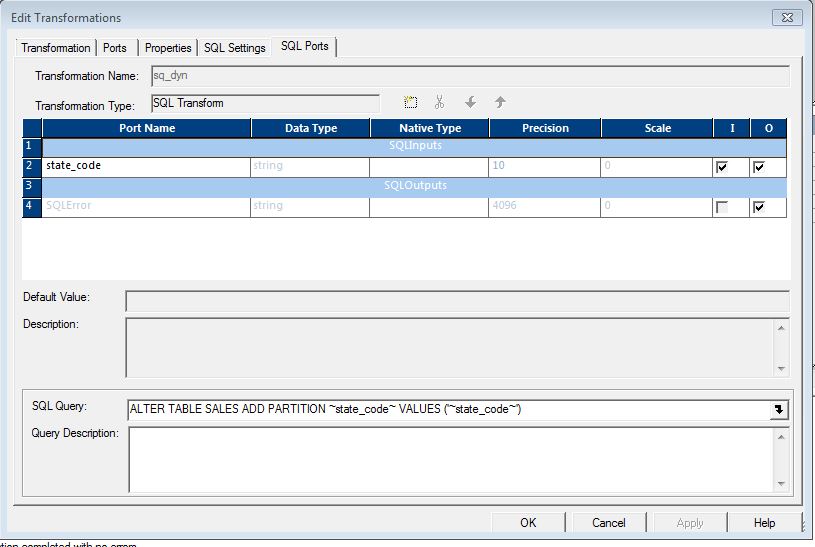Click native type cell of state_code
815x547 pixels.
click(x=429, y=166)
